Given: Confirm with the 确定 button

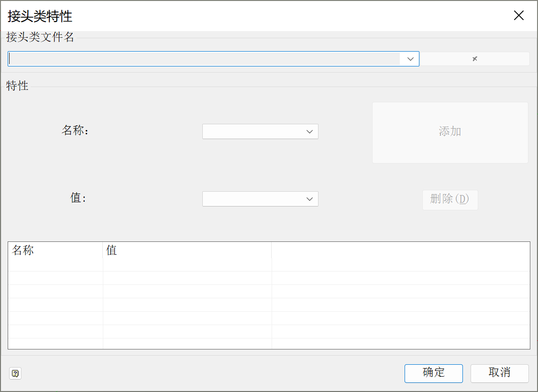Looking at the screenshot, I should pyautogui.click(x=434, y=373).
